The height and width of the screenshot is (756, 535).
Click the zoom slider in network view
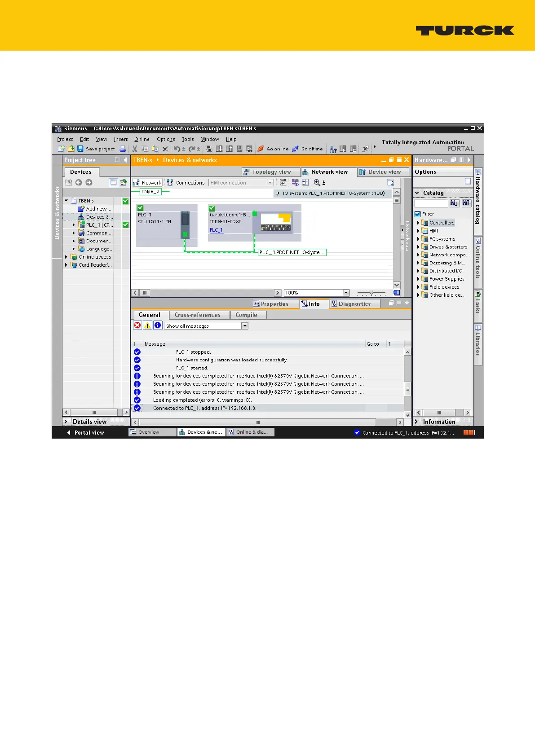click(x=371, y=293)
